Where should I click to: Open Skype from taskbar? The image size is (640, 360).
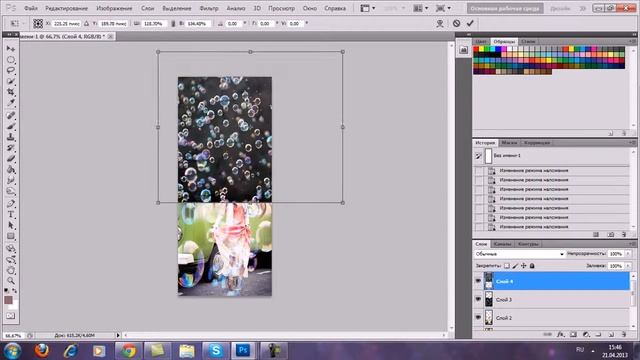click(x=216, y=351)
